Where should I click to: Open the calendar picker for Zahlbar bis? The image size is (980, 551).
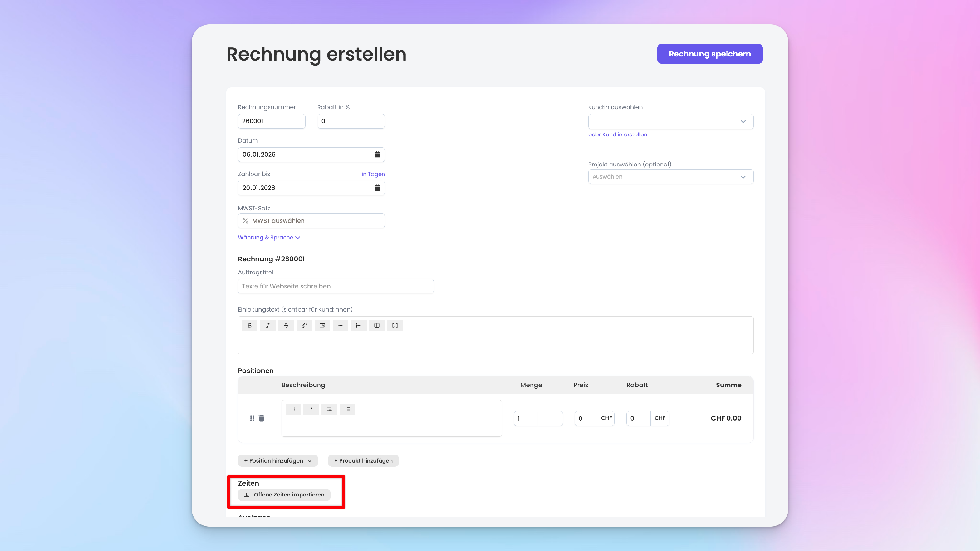point(377,188)
